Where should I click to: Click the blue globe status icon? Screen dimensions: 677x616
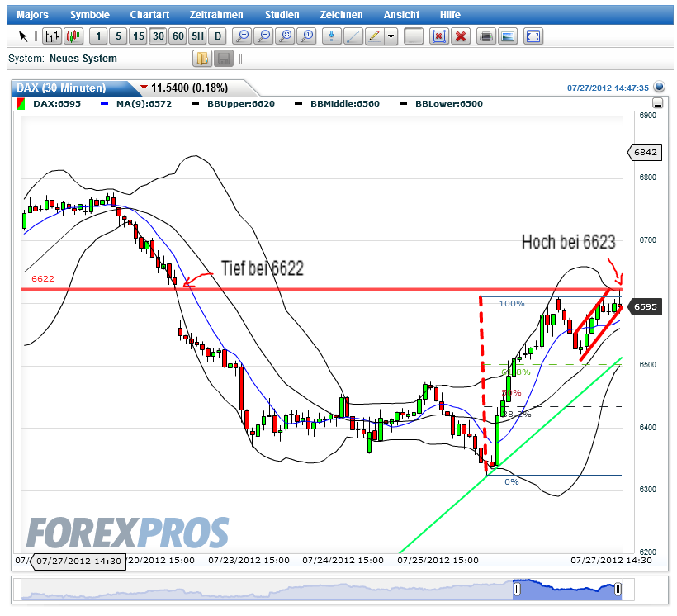659,87
